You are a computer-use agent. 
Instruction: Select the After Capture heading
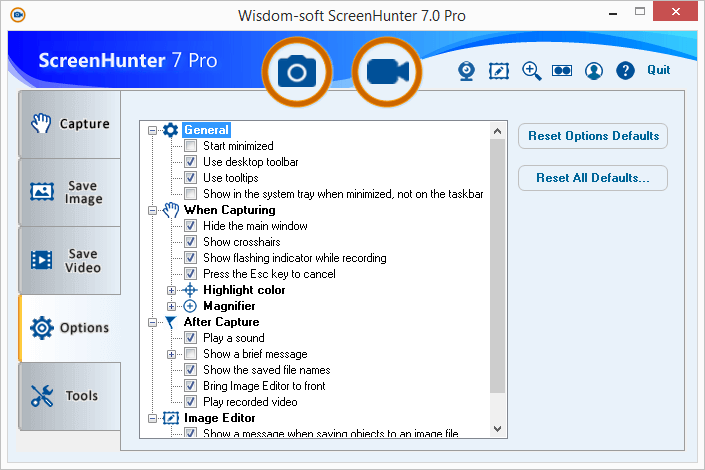tap(222, 322)
